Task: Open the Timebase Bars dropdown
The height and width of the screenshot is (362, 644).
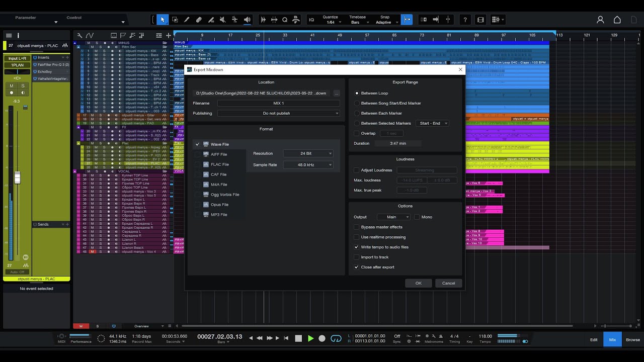Action: point(358,22)
